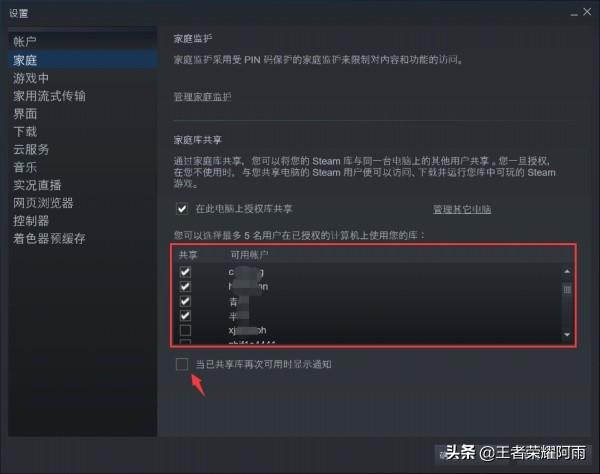Open the 下载 settings page
This screenshot has height=474, width=600.
25,132
